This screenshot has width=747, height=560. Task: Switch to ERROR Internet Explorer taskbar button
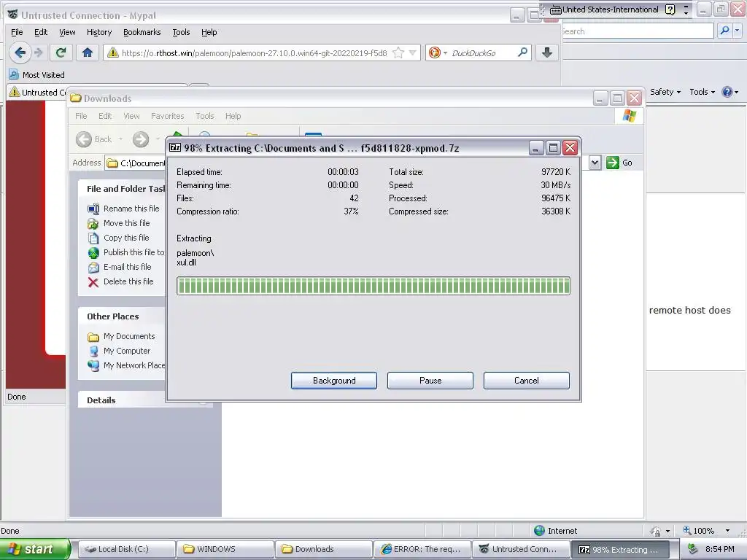point(422,549)
